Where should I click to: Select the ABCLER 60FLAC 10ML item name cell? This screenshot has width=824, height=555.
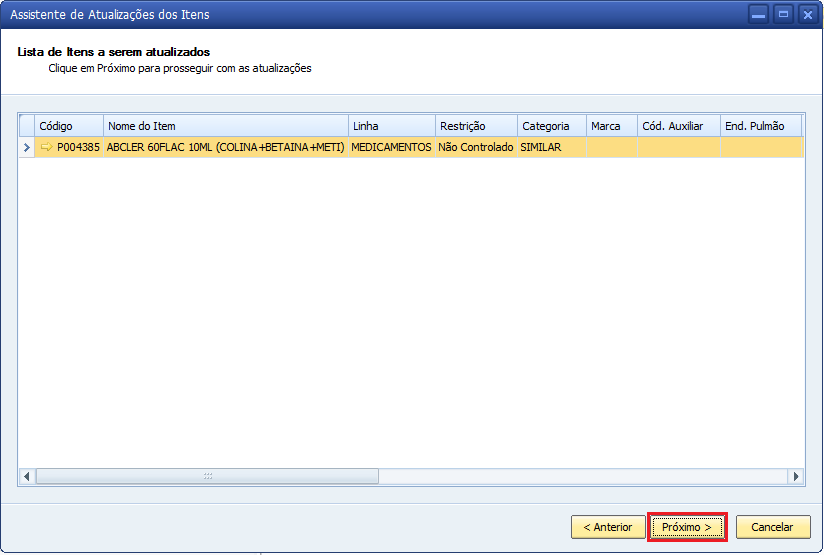226,147
